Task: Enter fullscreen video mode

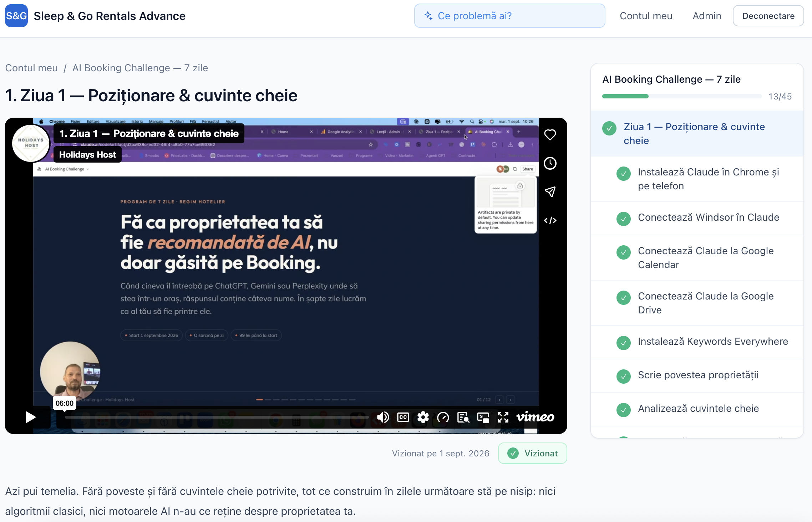Action: click(x=503, y=417)
